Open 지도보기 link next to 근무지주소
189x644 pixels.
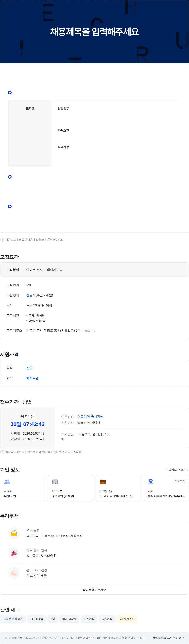tap(87, 330)
